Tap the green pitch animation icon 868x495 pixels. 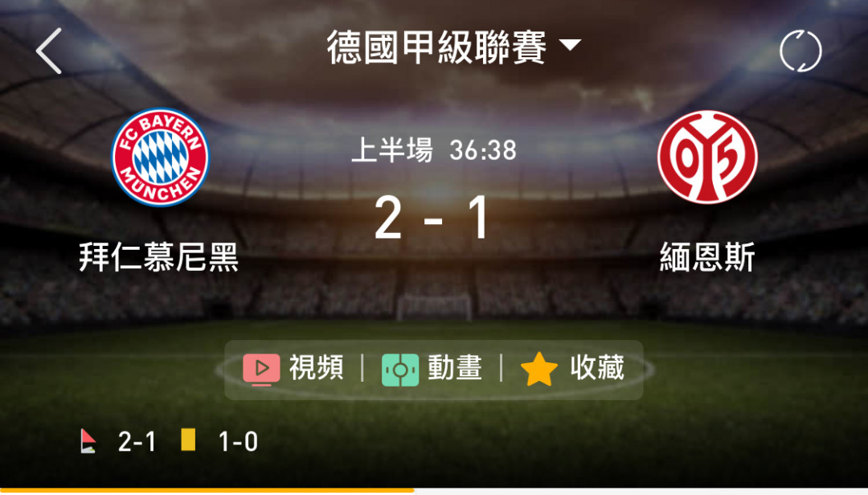click(x=400, y=370)
